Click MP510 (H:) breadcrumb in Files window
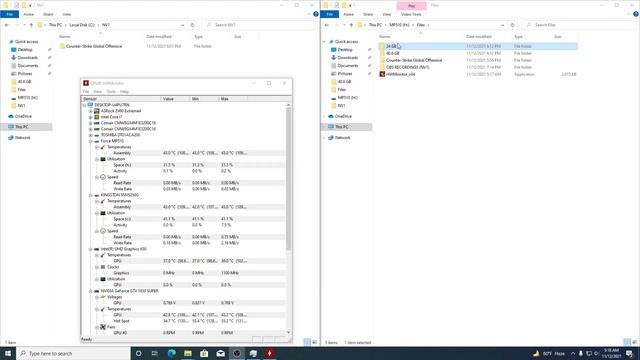Image resolution: width=640 pixels, height=360 pixels. click(399, 25)
